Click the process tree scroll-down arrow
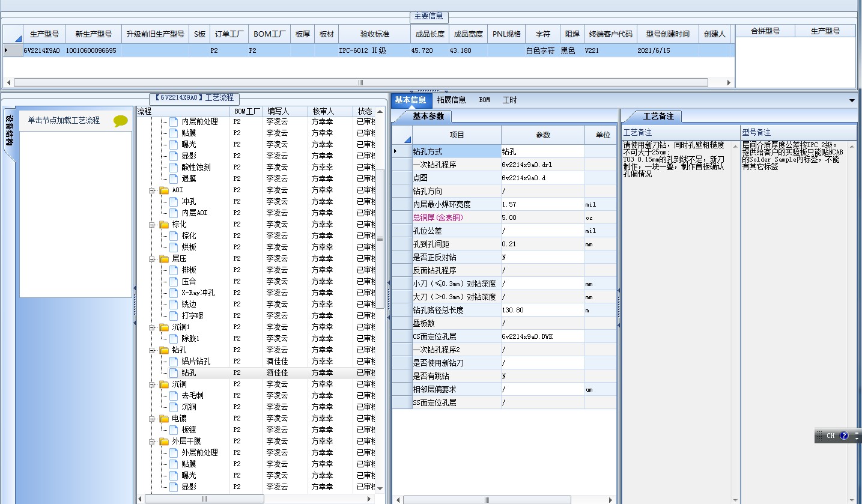 [380, 490]
